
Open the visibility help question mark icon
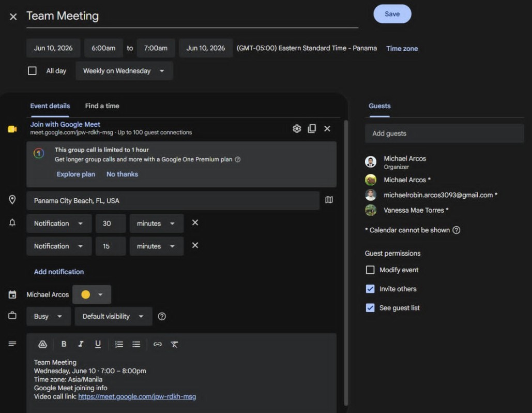pos(162,317)
